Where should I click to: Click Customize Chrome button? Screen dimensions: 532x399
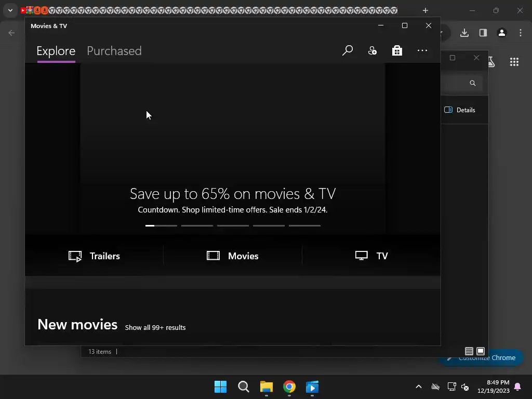[482, 357]
